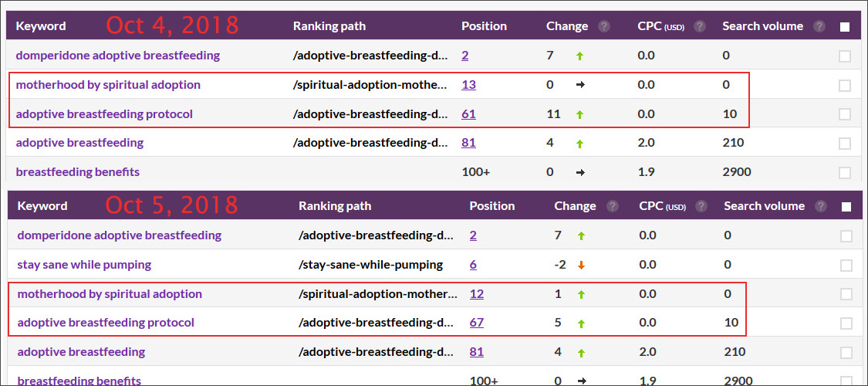Click orange down arrow for stay sane while pumping
Image resolution: width=868 pixels, height=386 pixels.
tap(581, 265)
